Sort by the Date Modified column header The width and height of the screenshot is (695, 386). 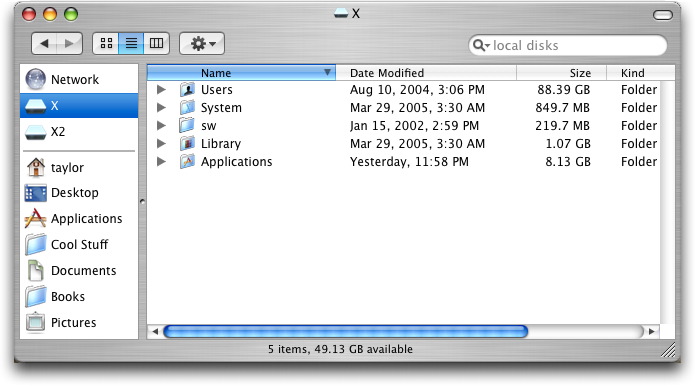pyautogui.click(x=426, y=73)
